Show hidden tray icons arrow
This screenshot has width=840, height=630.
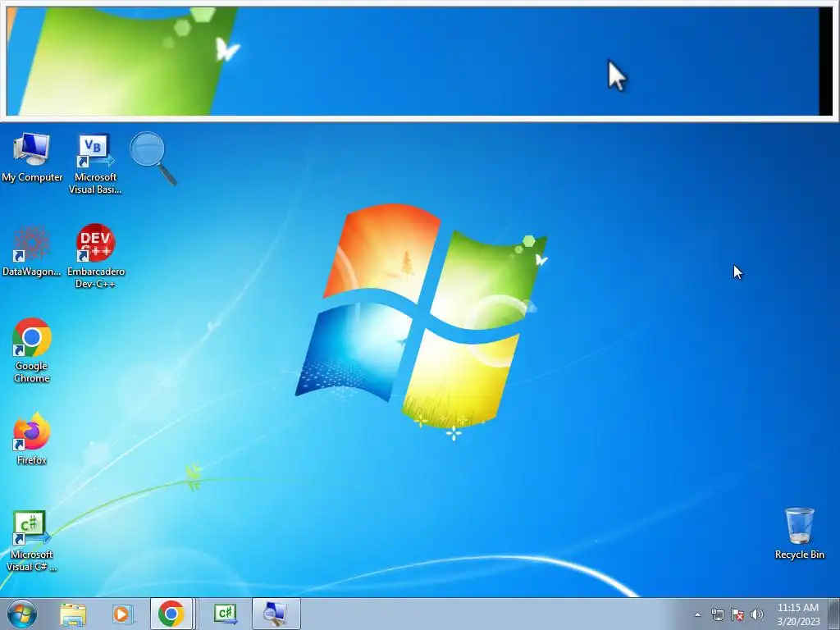pos(697,614)
